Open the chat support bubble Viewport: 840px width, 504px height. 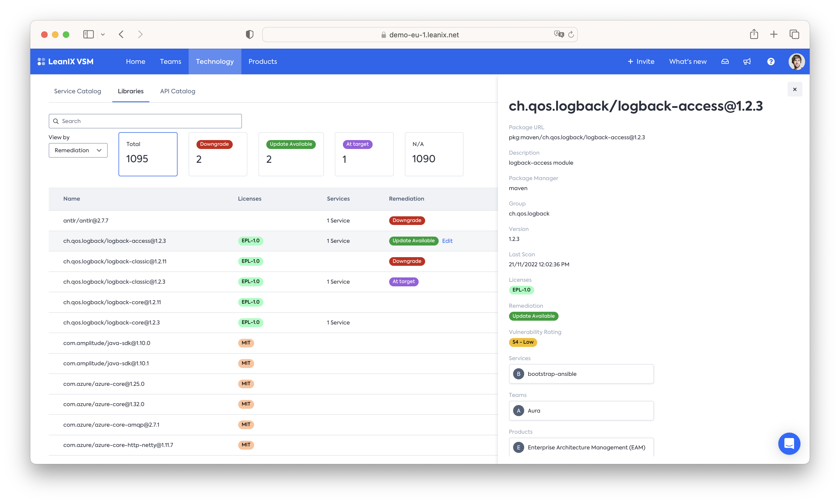click(x=789, y=443)
